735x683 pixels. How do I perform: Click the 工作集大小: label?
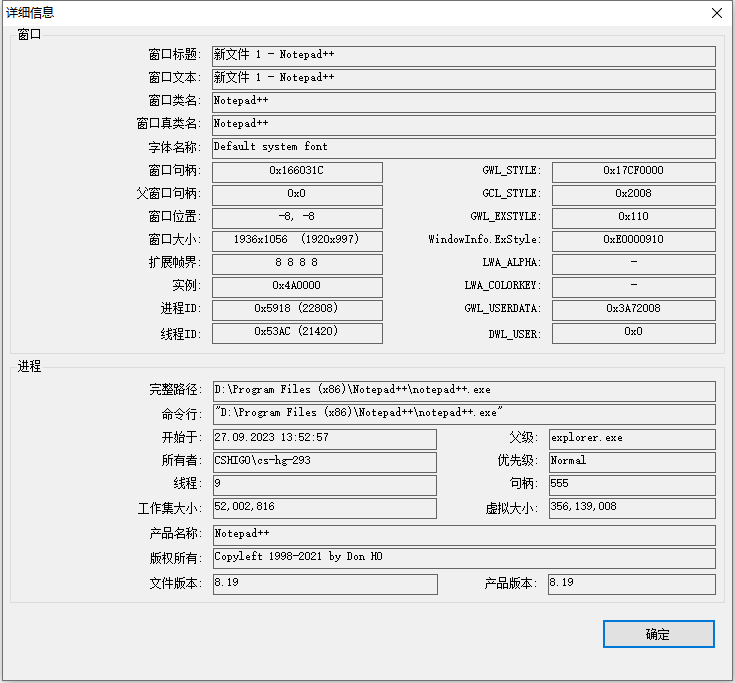click(170, 509)
